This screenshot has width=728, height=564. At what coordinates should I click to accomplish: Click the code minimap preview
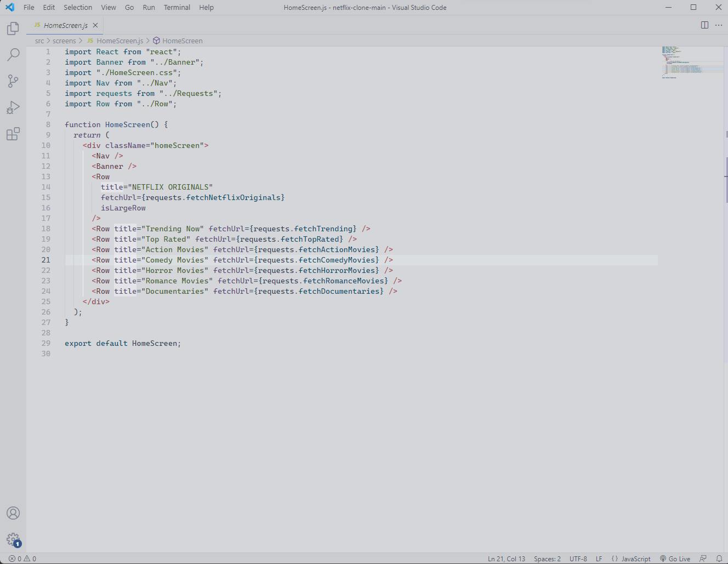click(692, 62)
